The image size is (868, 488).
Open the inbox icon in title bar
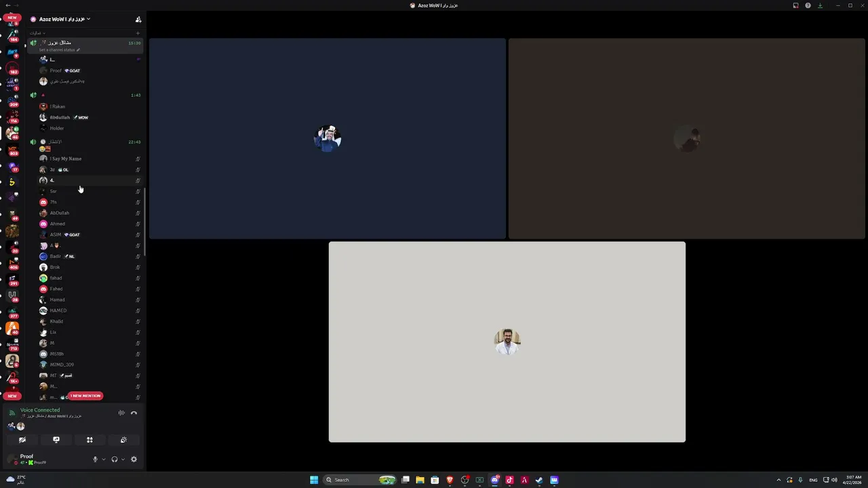[795, 5]
